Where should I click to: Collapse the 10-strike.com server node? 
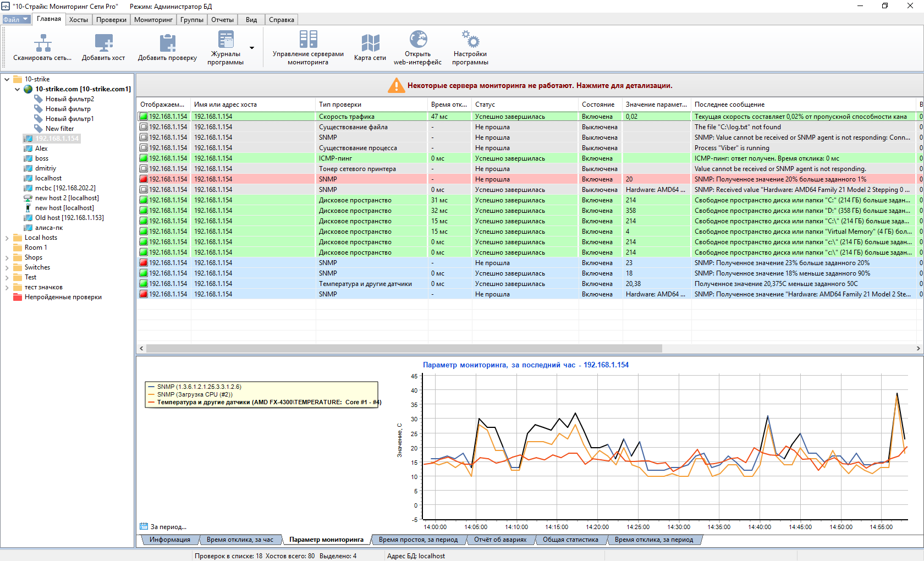[x=17, y=89]
